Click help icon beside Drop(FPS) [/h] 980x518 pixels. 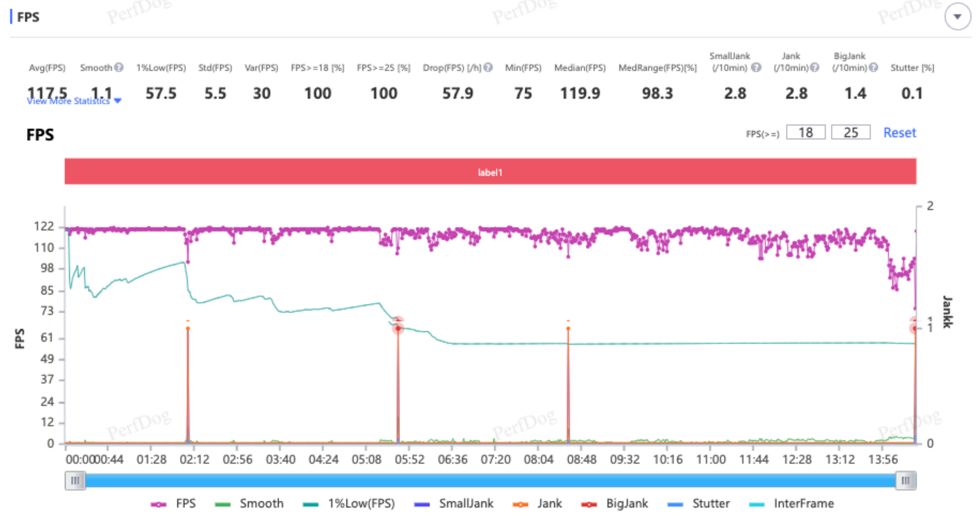tap(489, 67)
